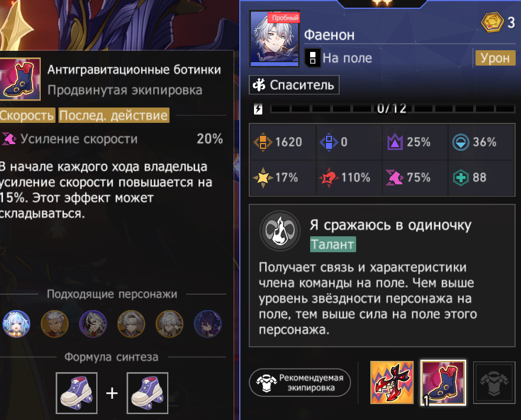Open the Я сражаюсь в одиночку talent icon
521x420 pixels.
(x=280, y=230)
